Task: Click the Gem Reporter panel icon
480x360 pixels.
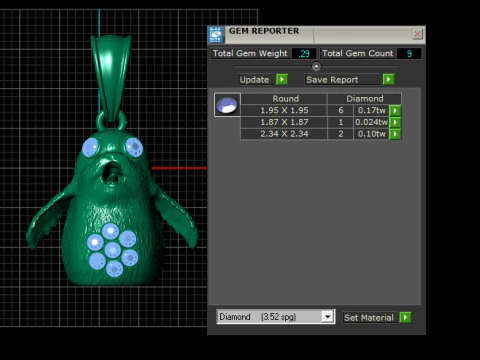Action: (216, 35)
